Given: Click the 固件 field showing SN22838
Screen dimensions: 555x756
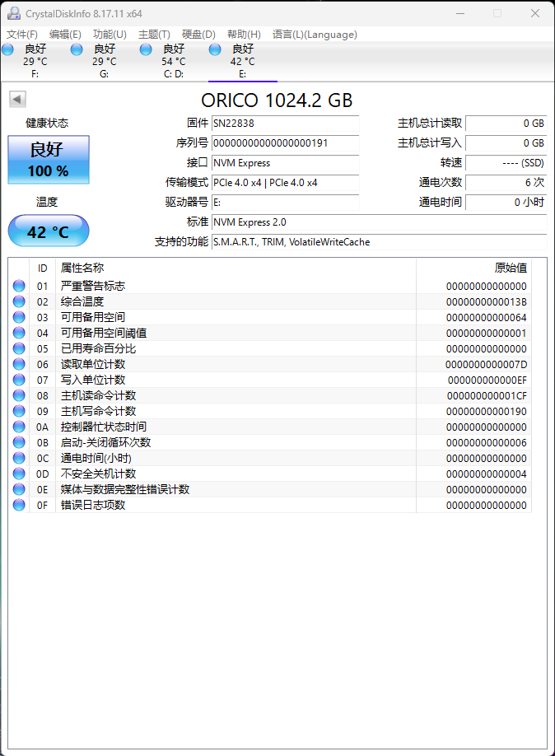Looking at the screenshot, I should coord(286,124).
